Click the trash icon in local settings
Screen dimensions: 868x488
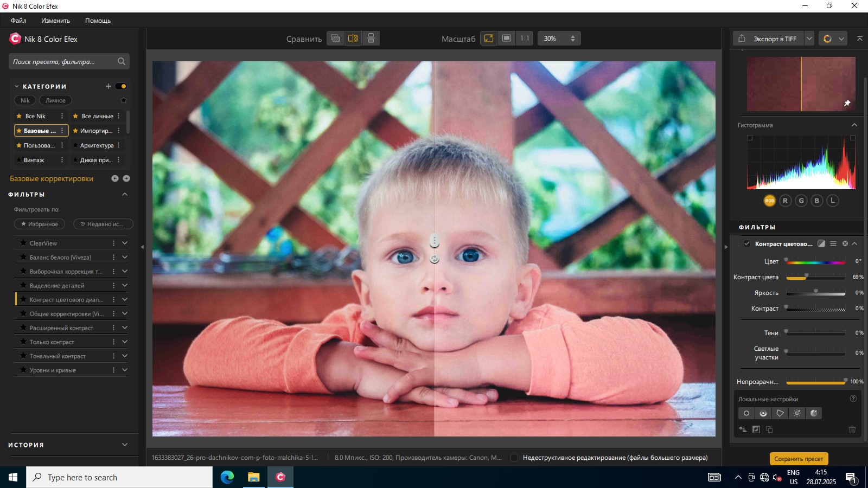[852, 429]
